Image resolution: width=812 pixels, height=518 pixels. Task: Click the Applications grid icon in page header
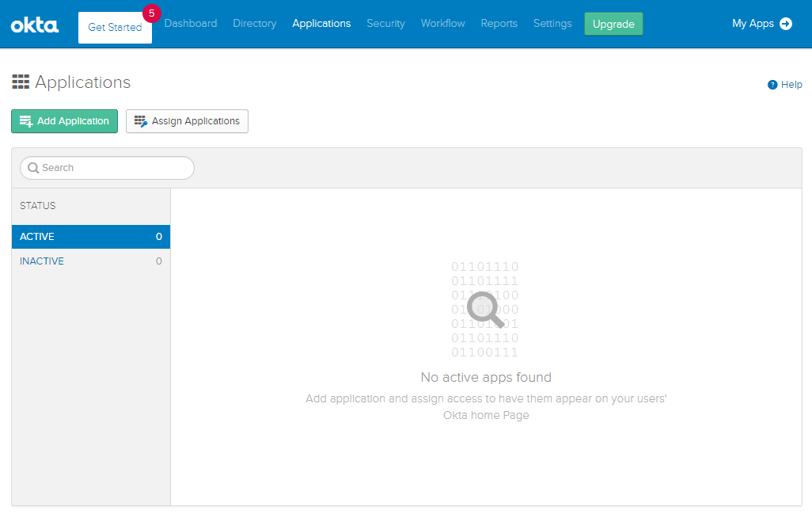(x=21, y=81)
